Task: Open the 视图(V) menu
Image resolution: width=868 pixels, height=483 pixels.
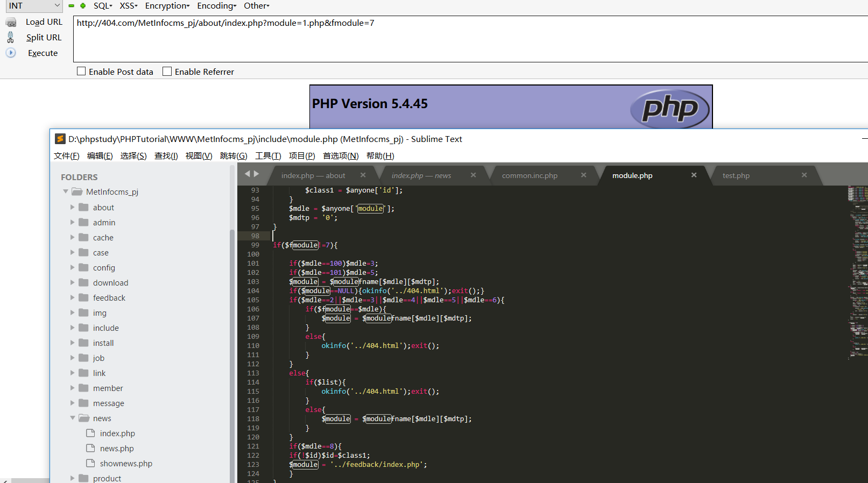Action: (199, 155)
